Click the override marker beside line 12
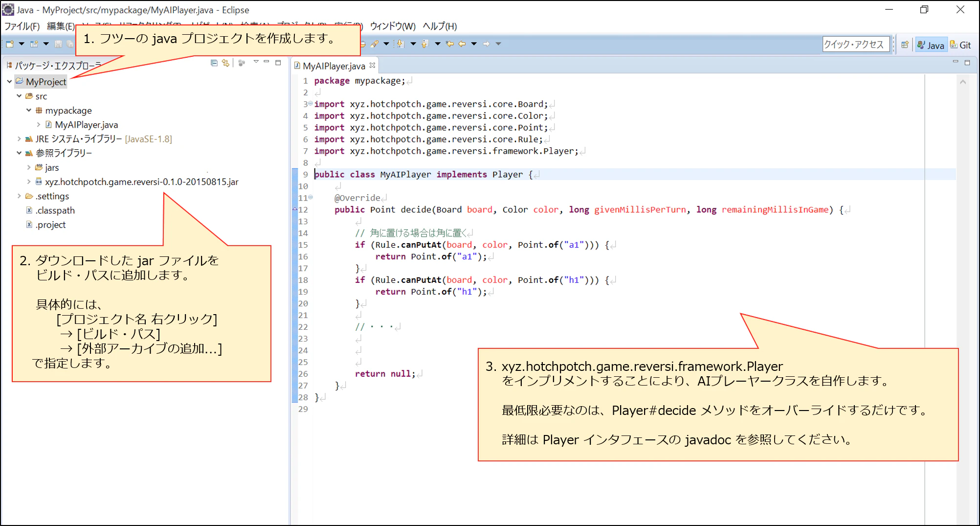This screenshot has height=526, width=980. tap(295, 209)
